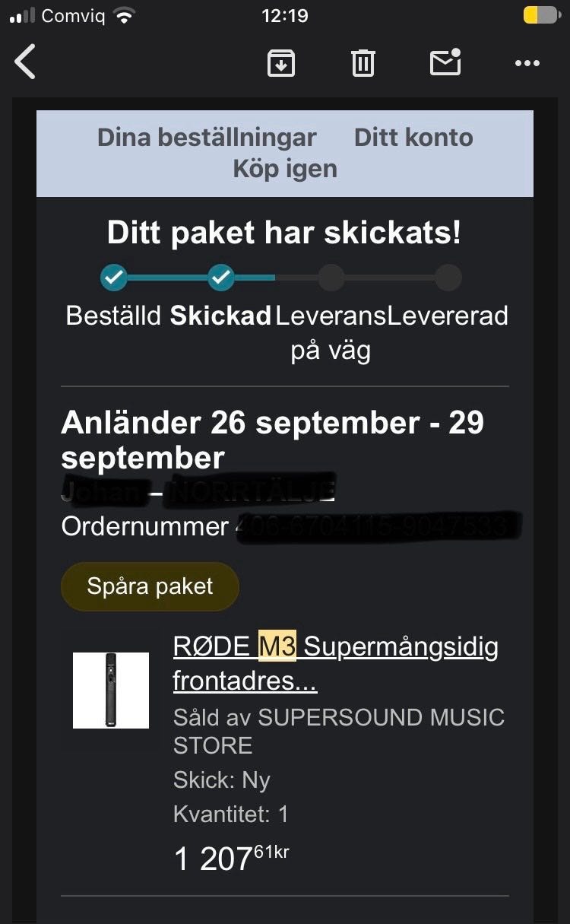Tap the Leverans på väg progress dot

point(331,278)
